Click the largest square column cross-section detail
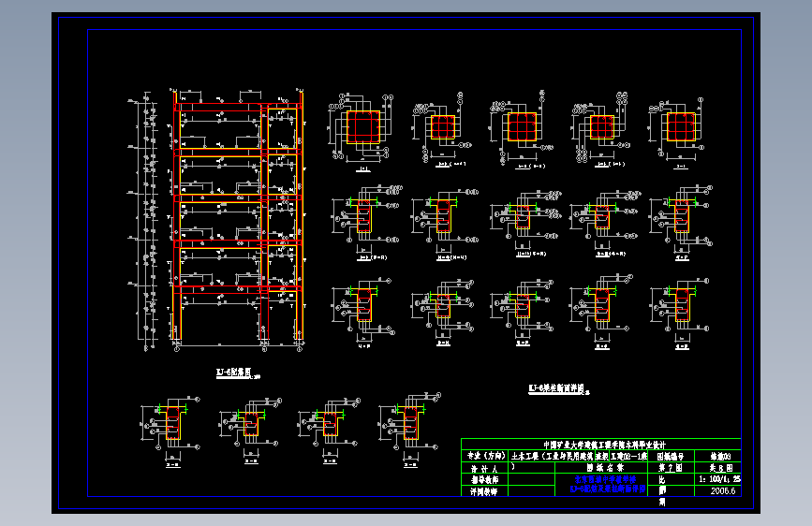 363,127
